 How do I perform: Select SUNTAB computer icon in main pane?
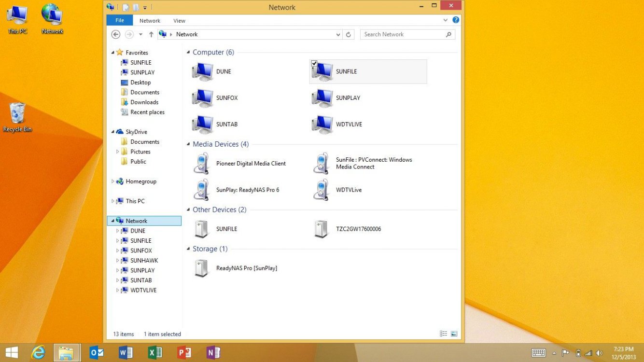(x=202, y=125)
